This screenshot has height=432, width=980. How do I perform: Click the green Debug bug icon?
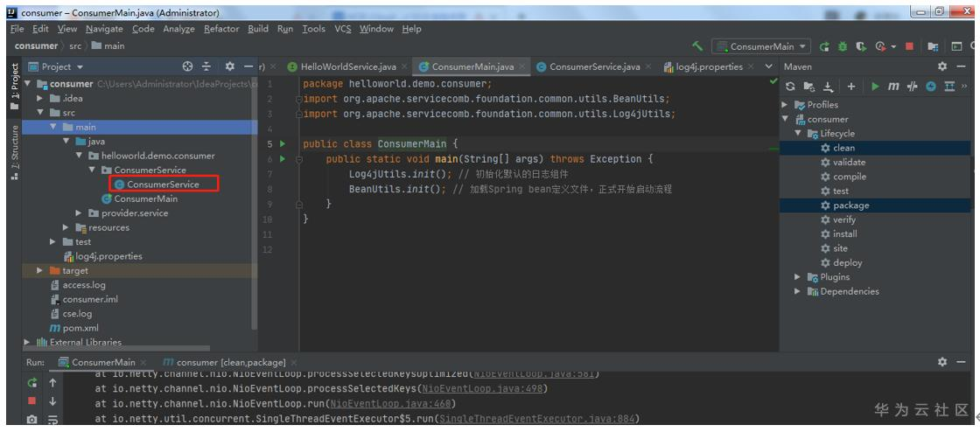843,47
